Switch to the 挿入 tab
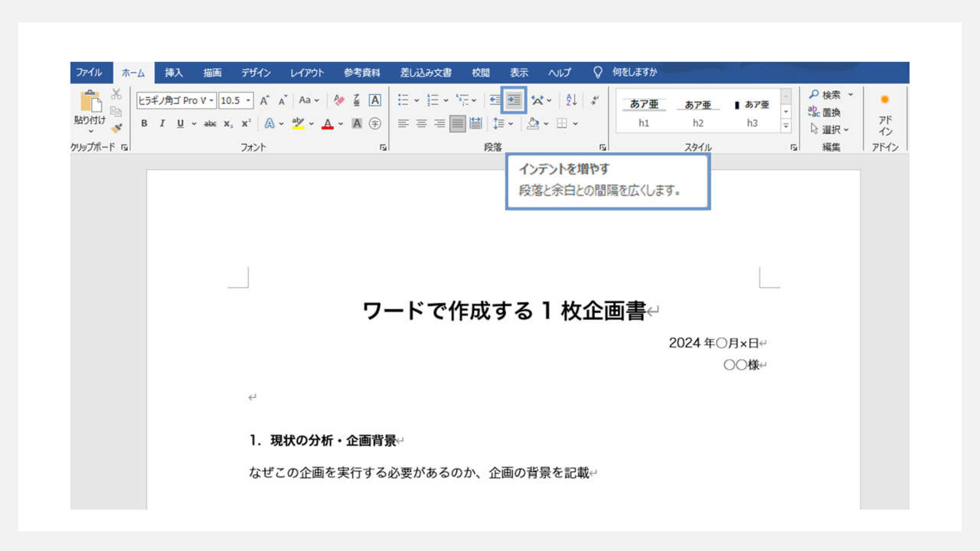 click(x=174, y=73)
